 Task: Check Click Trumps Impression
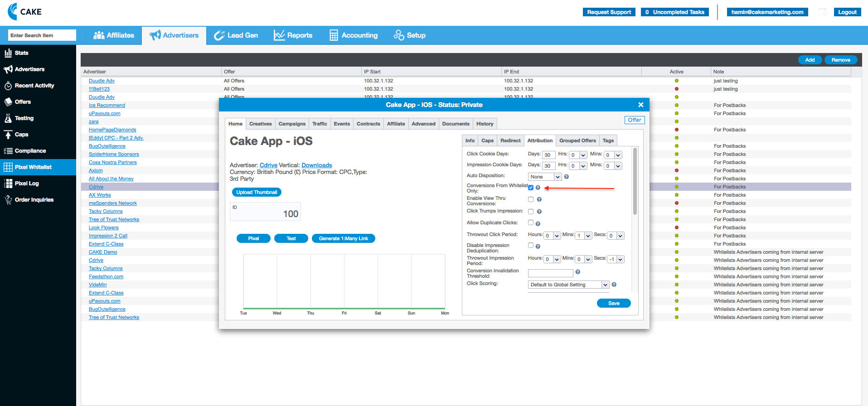click(531, 212)
